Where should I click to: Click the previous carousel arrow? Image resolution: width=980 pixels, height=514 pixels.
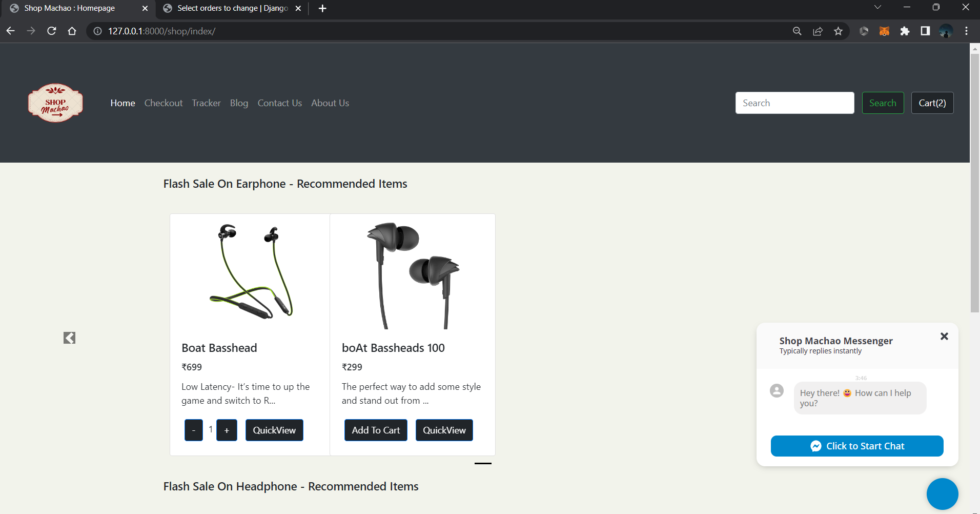click(69, 337)
